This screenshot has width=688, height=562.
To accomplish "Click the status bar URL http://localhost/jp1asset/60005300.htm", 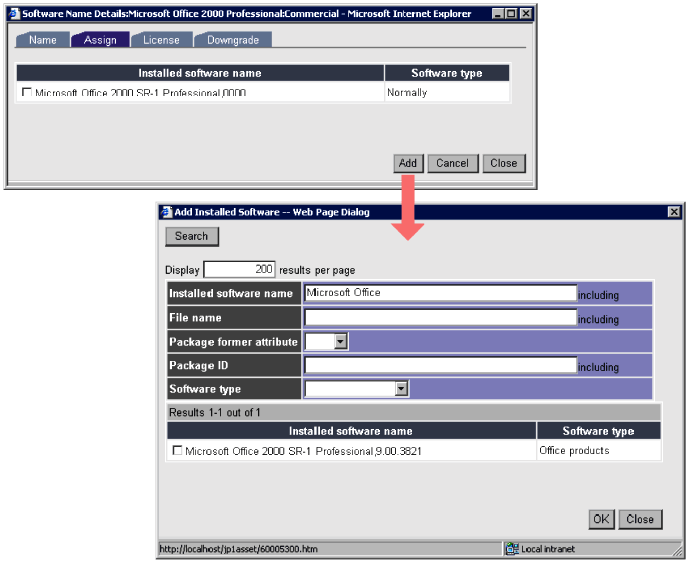I will coord(238,549).
